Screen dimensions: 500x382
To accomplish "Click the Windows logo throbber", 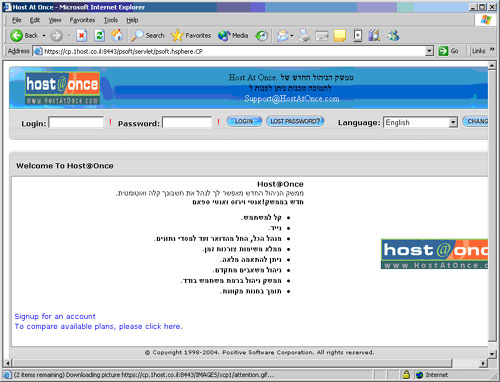I will point(486,20).
